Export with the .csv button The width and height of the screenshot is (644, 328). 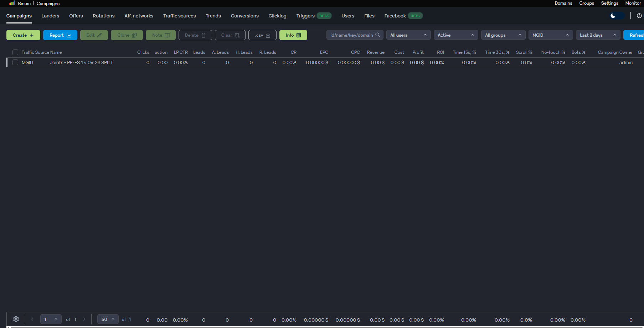263,35
